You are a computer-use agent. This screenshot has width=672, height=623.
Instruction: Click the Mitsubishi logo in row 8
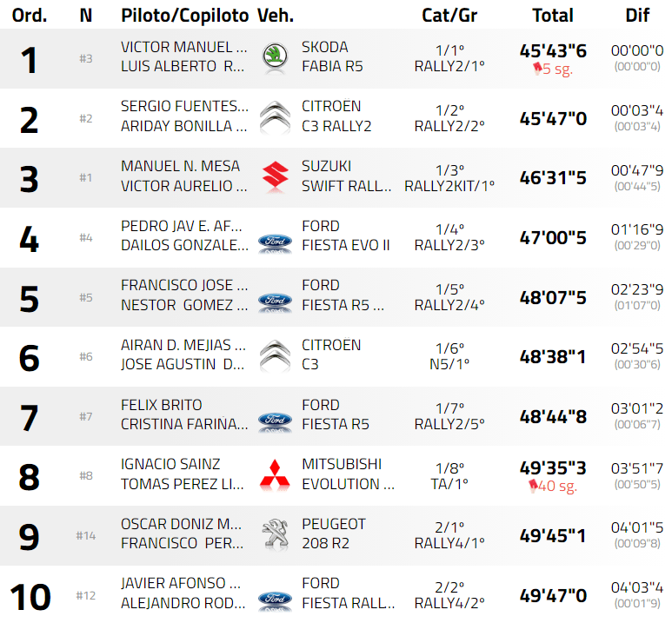click(x=275, y=474)
